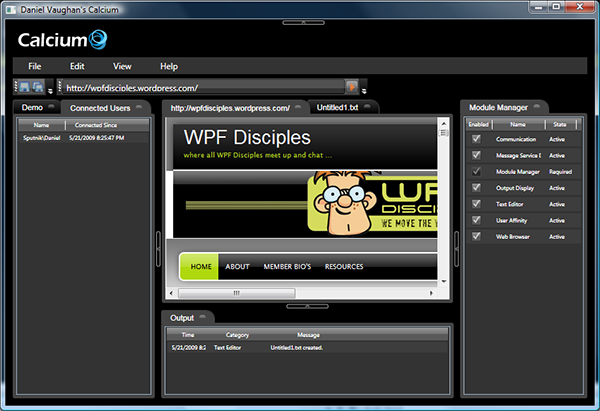
Task: Click the Enabled column header
Action: point(479,124)
